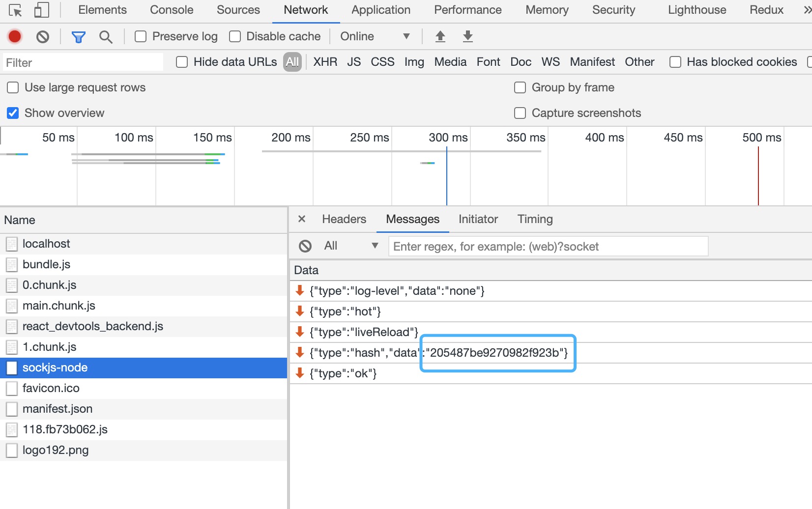This screenshot has height=509, width=812.
Task: Click the file icon beside logo192.png
Action: [12, 451]
